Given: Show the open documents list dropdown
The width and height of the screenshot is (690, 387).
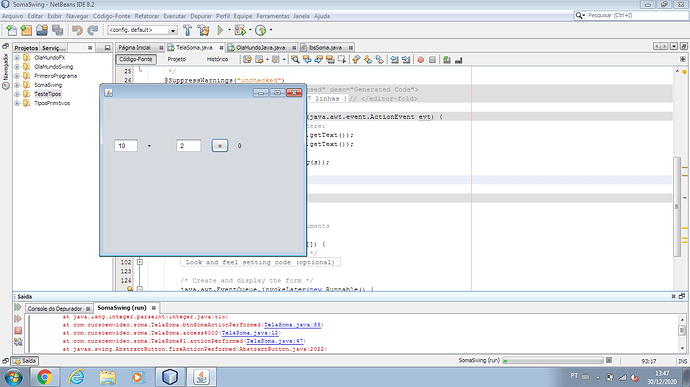Looking at the screenshot, I should pyautogui.click(x=674, y=46).
